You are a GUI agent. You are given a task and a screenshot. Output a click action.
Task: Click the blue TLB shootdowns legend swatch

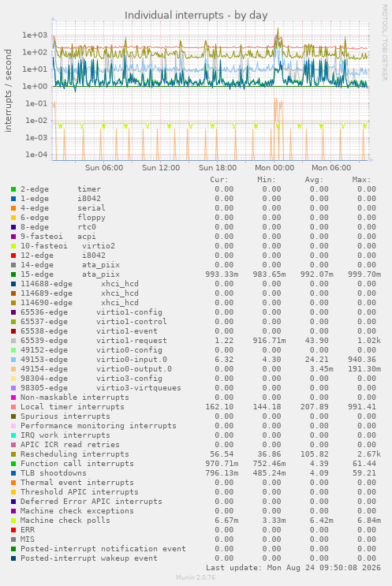point(13,473)
